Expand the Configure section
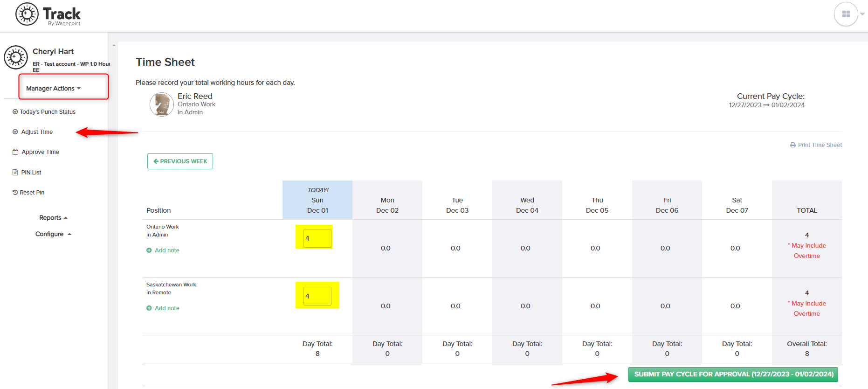868x389 pixels. coord(54,234)
